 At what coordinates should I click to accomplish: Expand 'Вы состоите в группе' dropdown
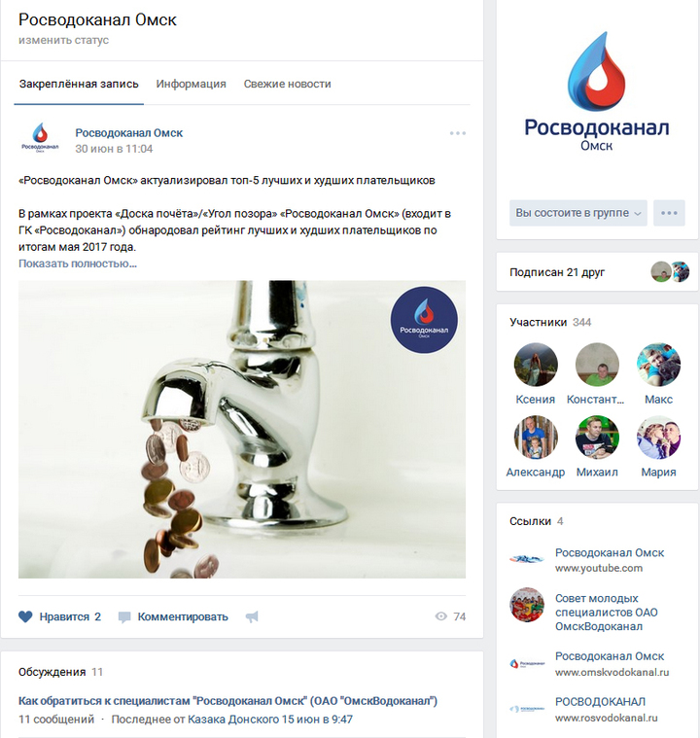[x=578, y=213]
